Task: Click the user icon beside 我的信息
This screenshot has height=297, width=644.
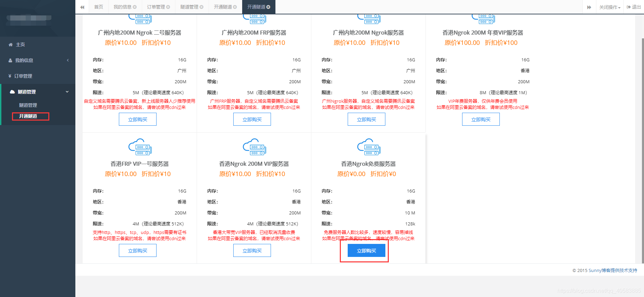Action: click(10, 60)
